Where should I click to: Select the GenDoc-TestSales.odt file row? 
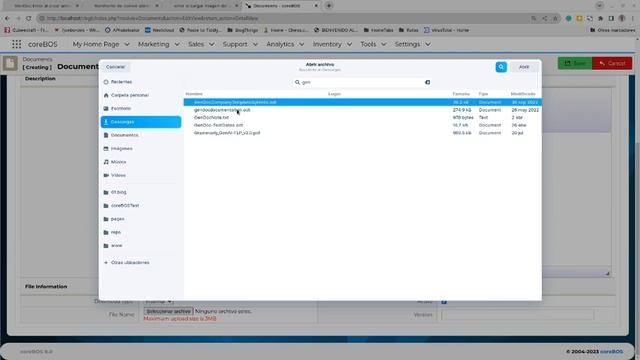pos(362,125)
